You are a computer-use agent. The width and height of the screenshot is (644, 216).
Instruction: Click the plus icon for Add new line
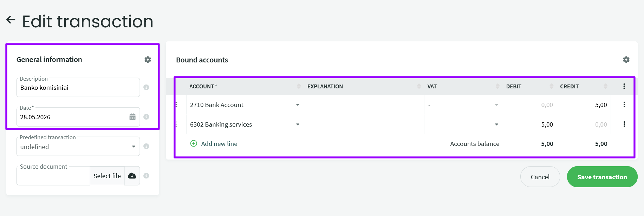click(194, 143)
